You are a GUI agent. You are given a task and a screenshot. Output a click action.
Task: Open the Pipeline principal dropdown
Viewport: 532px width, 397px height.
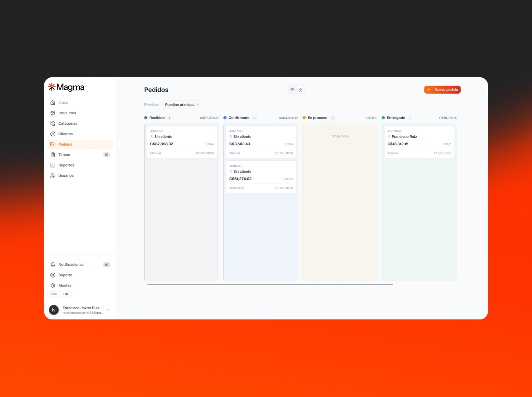182,105
